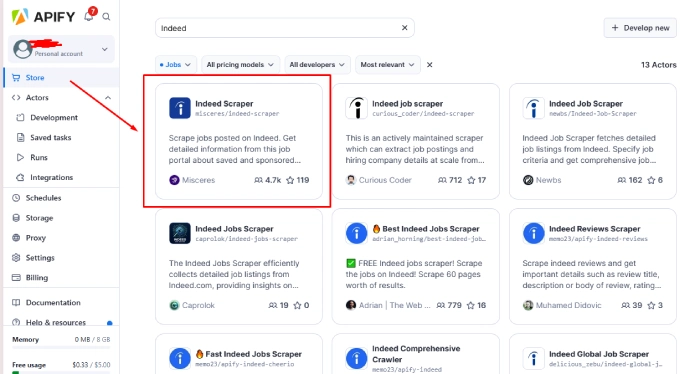Open the Most relevant sort dropdown
The image size is (700, 374).
click(x=388, y=65)
